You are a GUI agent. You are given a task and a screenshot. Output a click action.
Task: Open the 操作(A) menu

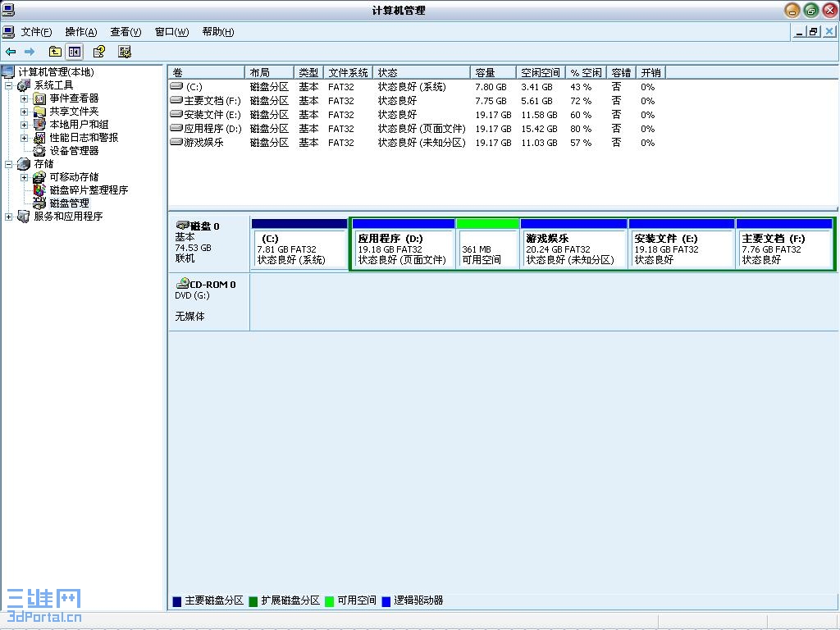pos(81,32)
